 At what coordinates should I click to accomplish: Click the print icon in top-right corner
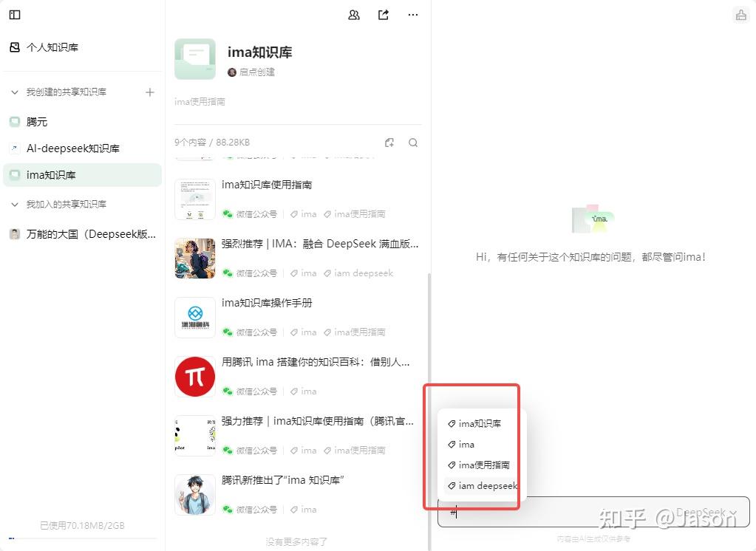[739, 14]
